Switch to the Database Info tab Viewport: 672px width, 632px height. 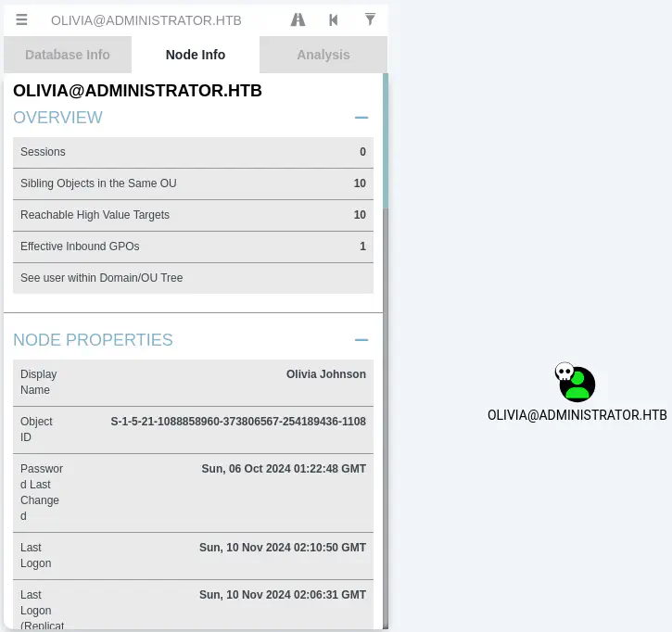68,55
